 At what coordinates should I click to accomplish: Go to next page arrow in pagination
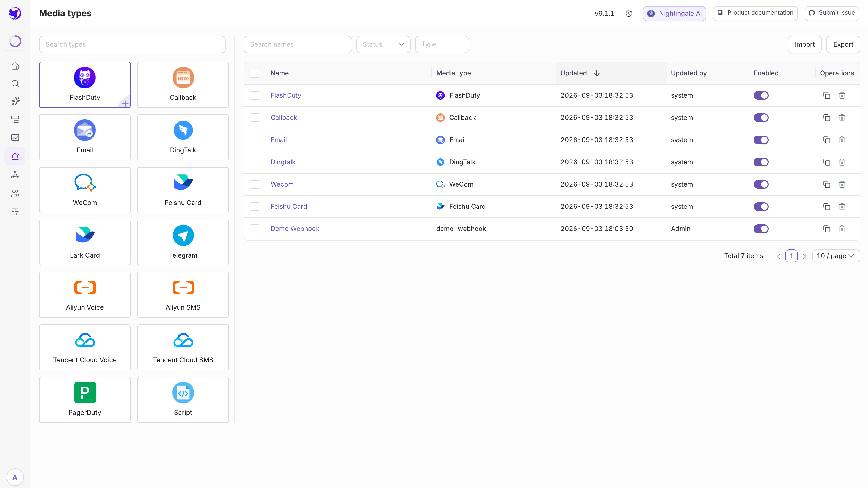point(805,256)
